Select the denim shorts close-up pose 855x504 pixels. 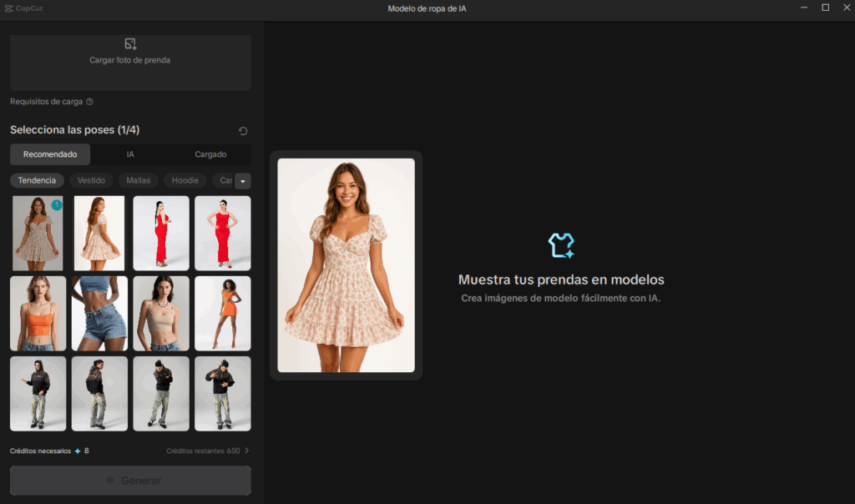click(100, 313)
